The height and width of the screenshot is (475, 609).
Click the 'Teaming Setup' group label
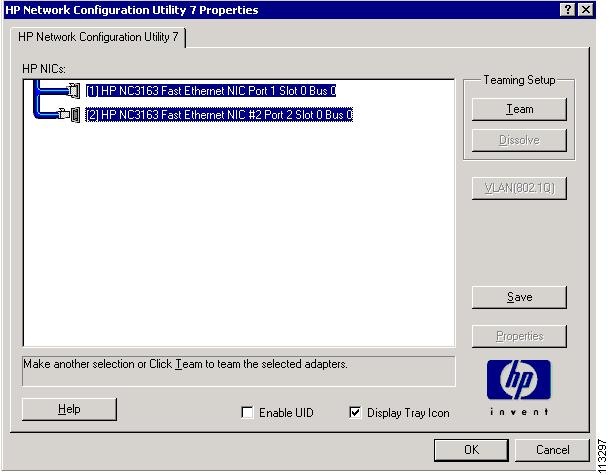coord(519,80)
